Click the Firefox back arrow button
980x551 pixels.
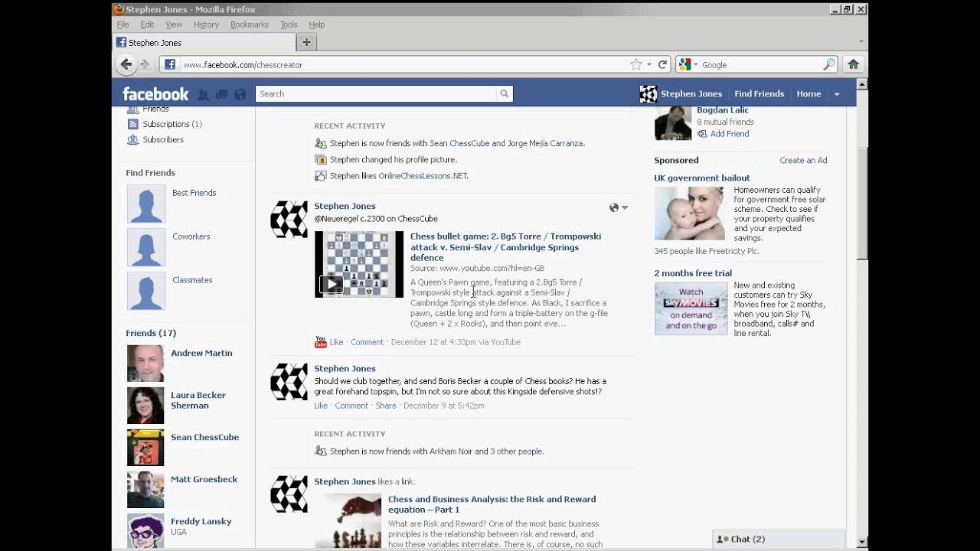click(126, 65)
